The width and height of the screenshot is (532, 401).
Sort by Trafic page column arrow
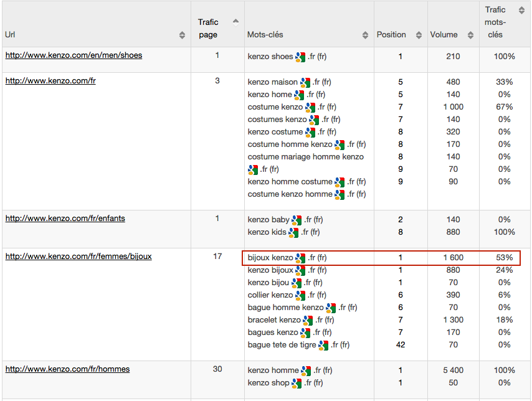236,22
